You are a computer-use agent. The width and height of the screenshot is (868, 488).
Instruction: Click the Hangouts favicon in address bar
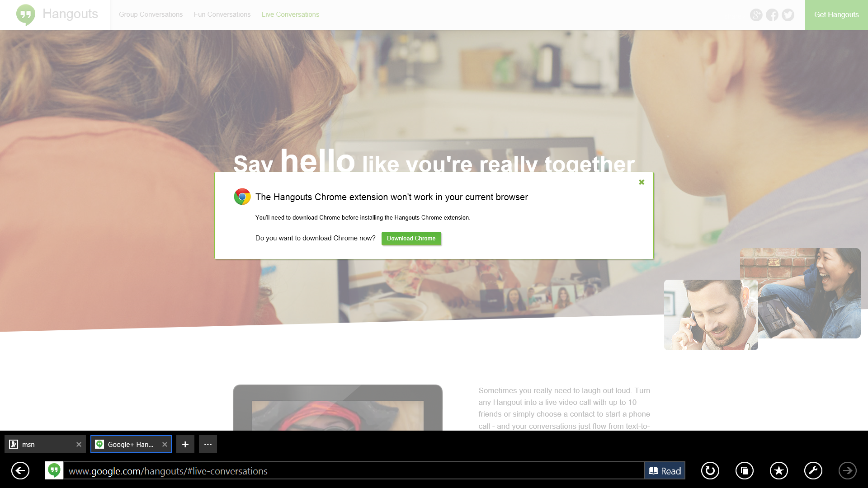coord(54,471)
